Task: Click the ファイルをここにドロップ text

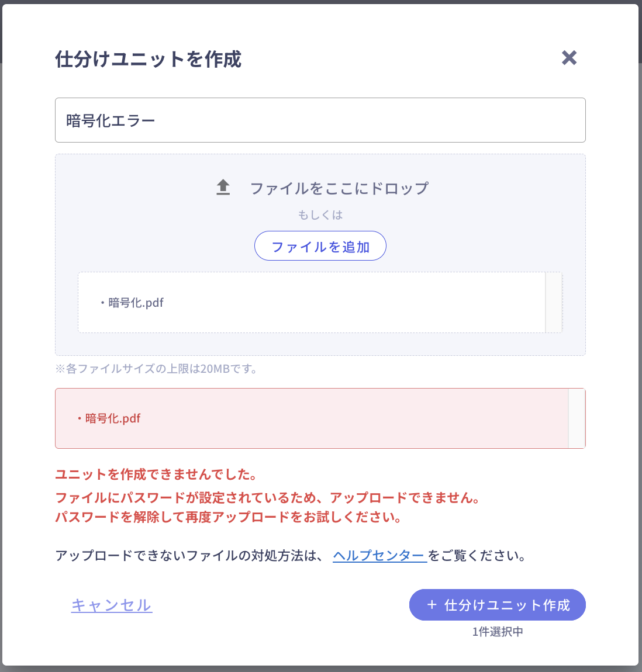Action: 339,188
